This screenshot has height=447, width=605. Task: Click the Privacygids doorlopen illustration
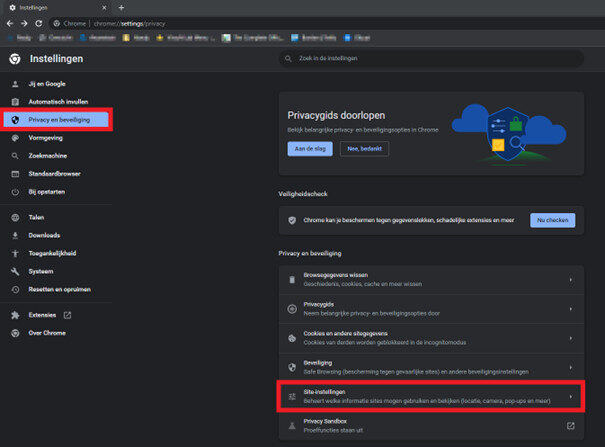(509, 133)
